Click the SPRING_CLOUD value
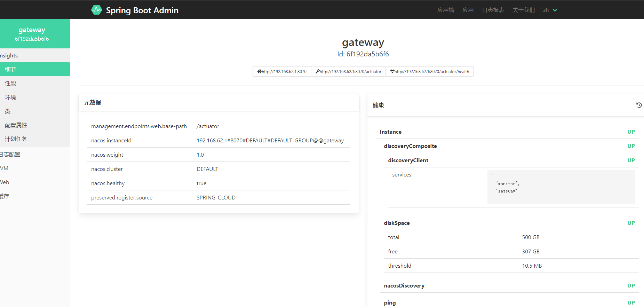 coord(216,197)
